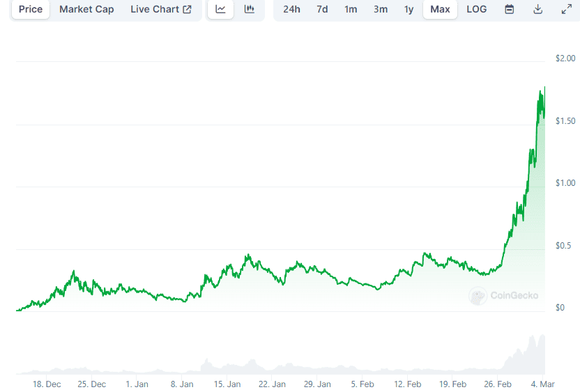The height and width of the screenshot is (392, 580).
Task: Click the 19. Feb date label
Action: pos(452,384)
